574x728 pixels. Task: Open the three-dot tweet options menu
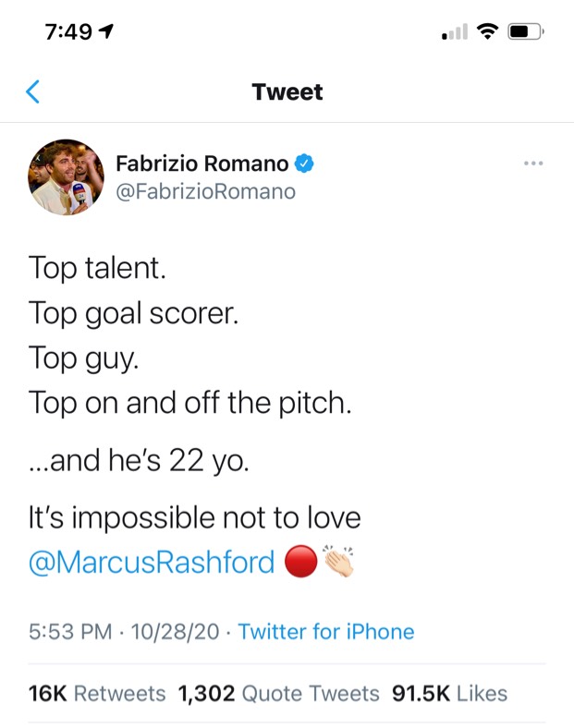click(533, 163)
